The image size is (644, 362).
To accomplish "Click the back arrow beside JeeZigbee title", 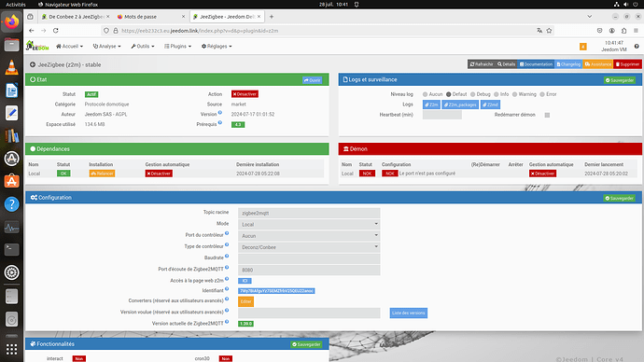I will [33, 64].
